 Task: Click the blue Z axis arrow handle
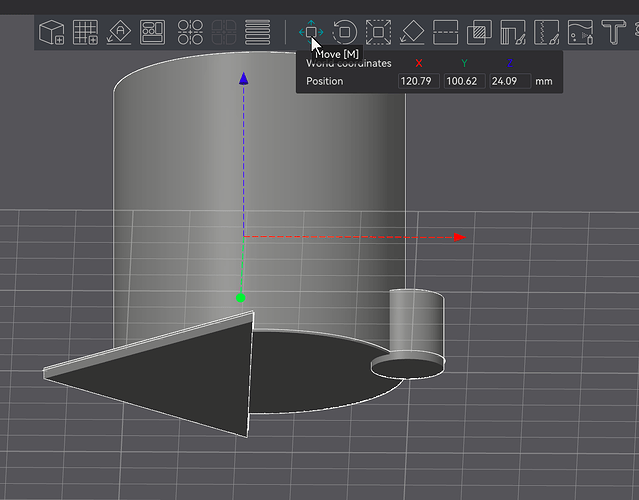click(x=244, y=79)
